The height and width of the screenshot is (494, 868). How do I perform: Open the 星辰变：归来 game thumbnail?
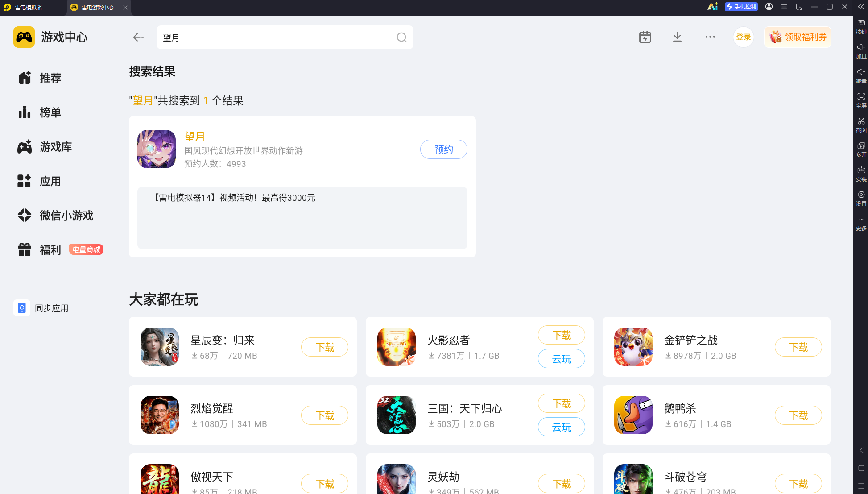click(160, 347)
